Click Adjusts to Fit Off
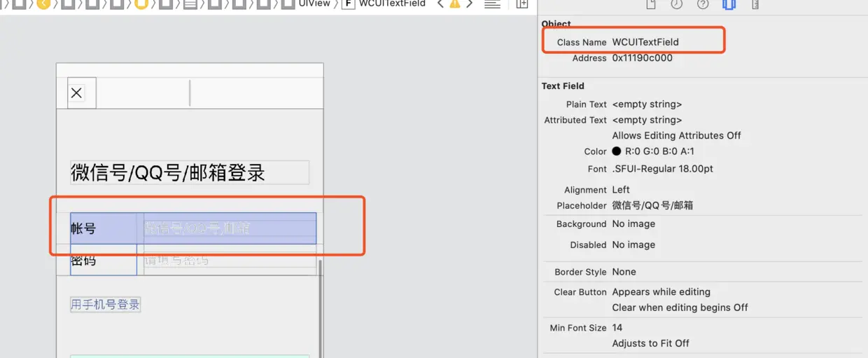Screen dimensions: 868x358 pos(650,343)
